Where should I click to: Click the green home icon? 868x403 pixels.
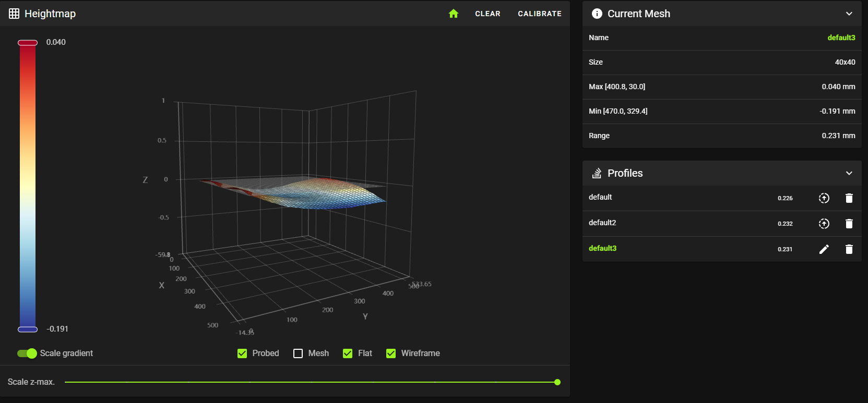(x=454, y=14)
